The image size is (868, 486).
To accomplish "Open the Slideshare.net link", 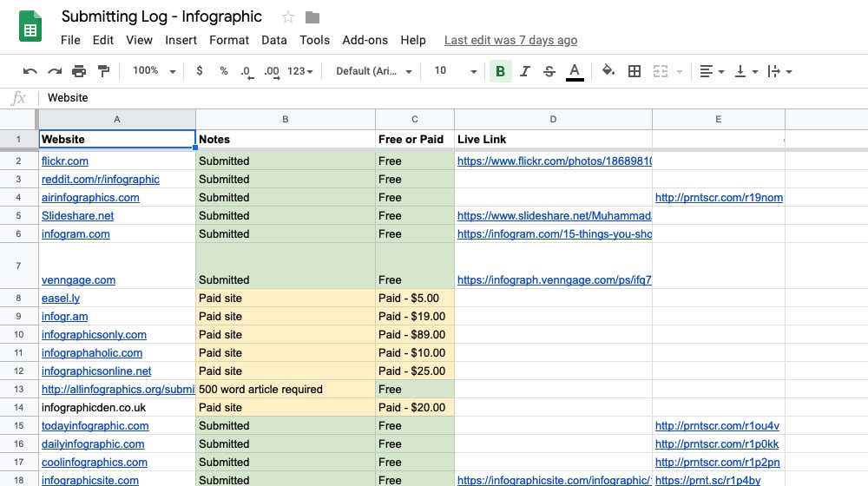I will point(77,216).
